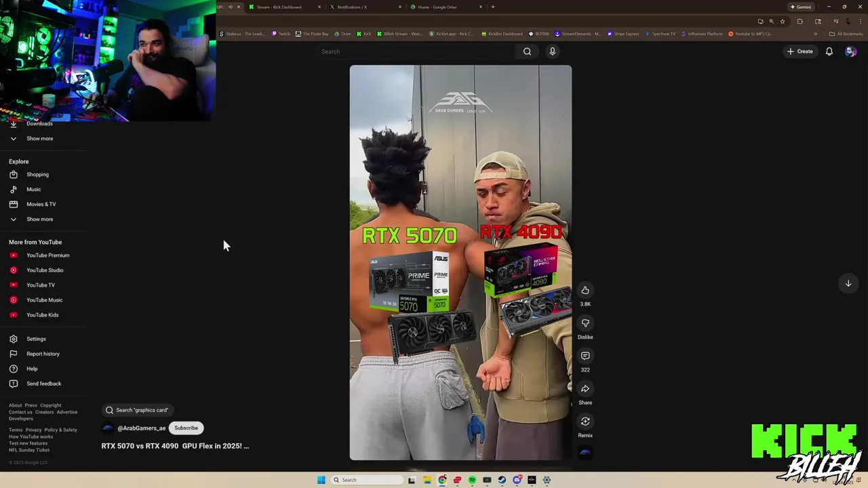Expand hidden bookmarks overflow chevron
Screen dimensions: 868x488
(x=815, y=34)
